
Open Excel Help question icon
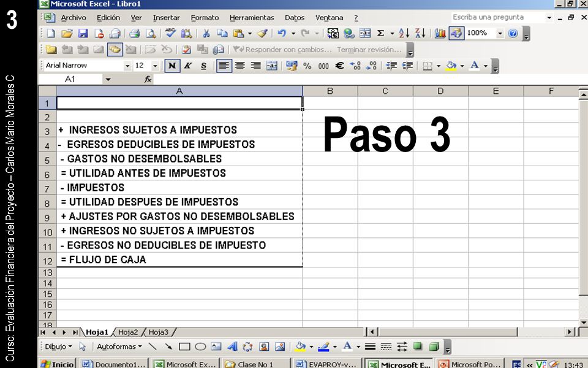[x=513, y=33]
